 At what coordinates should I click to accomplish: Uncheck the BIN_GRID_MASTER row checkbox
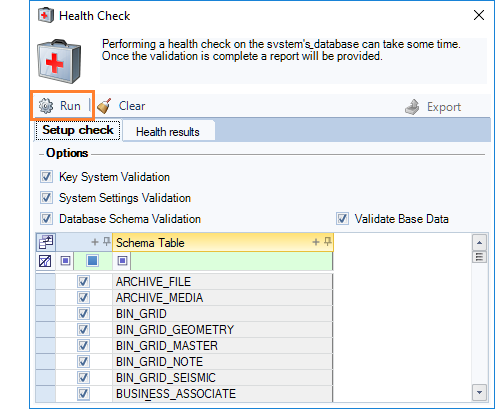tap(83, 345)
